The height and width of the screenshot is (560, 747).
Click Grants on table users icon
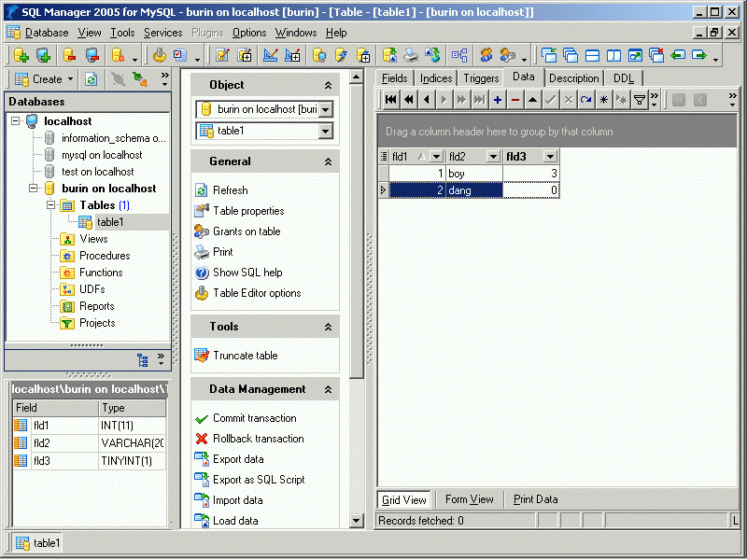[202, 231]
